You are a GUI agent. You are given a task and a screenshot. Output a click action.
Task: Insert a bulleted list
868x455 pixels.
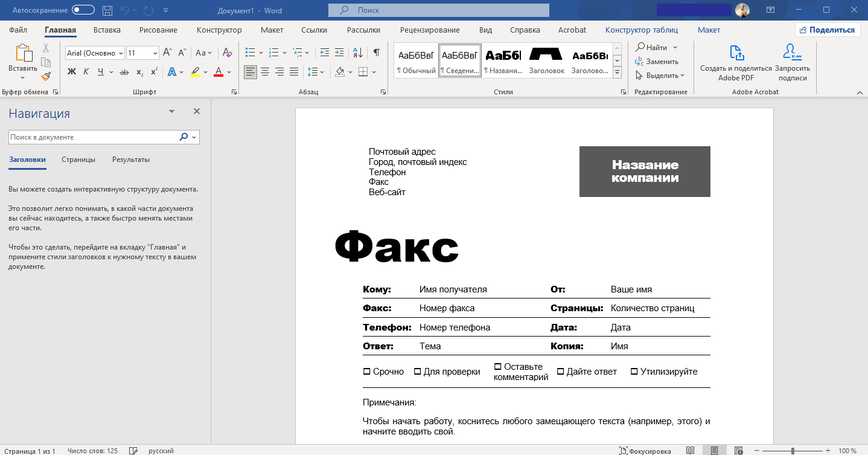pos(250,53)
